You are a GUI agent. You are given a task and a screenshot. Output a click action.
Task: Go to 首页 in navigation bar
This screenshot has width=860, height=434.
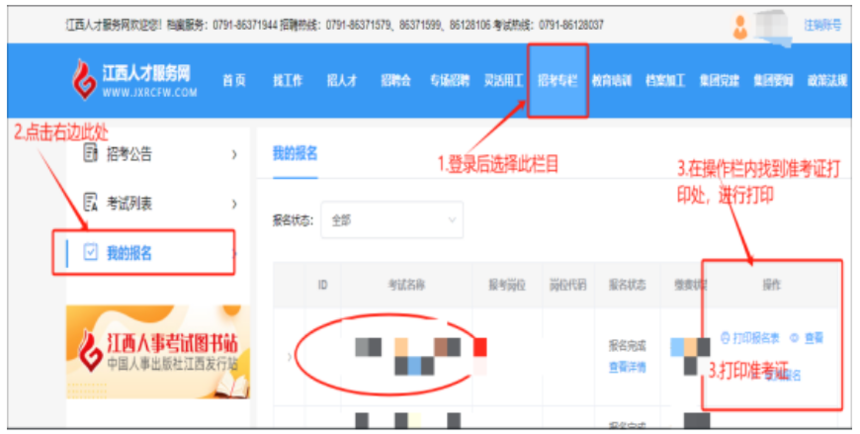tap(234, 81)
